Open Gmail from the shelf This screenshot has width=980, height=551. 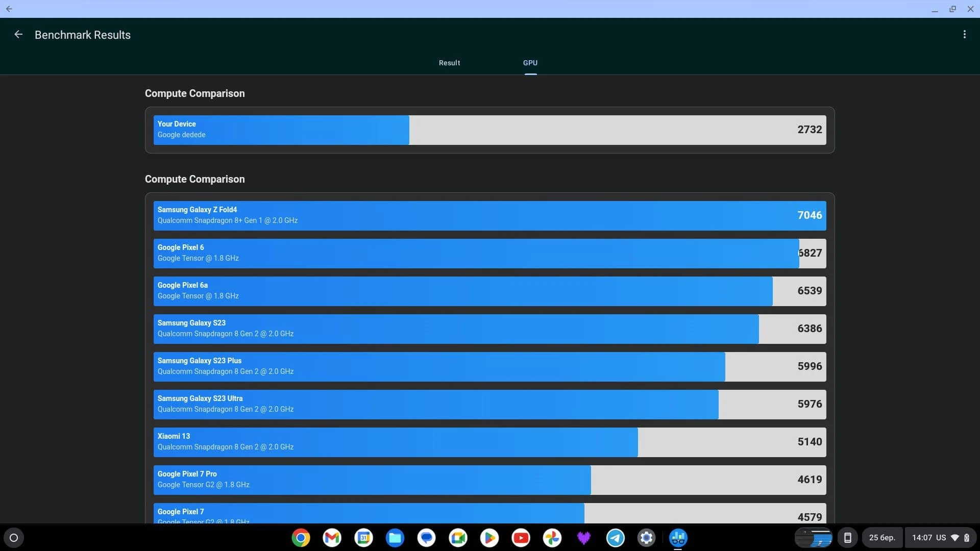coord(332,538)
